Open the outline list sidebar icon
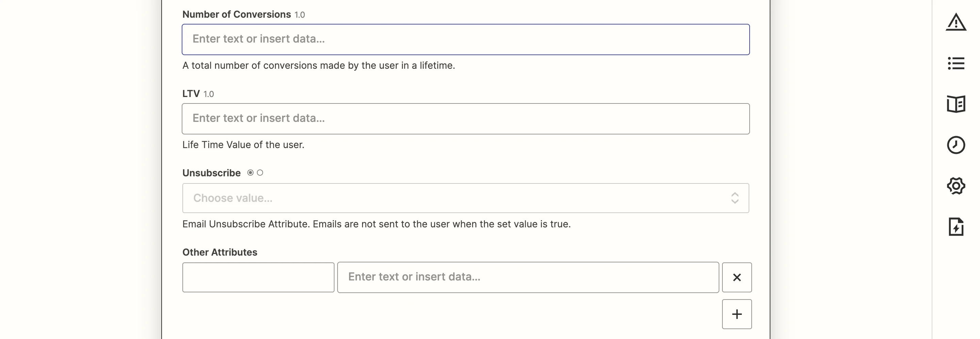This screenshot has height=339, width=980. tap(955, 63)
